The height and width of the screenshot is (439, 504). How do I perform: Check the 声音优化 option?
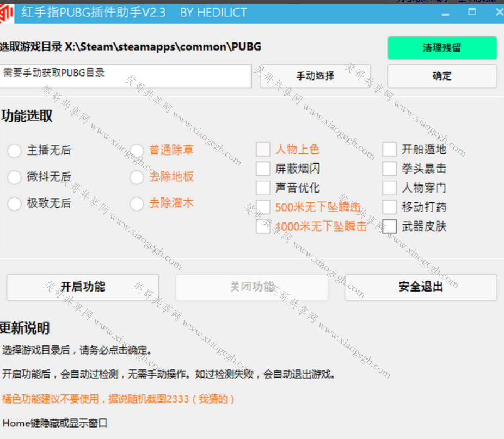point(263,188)
